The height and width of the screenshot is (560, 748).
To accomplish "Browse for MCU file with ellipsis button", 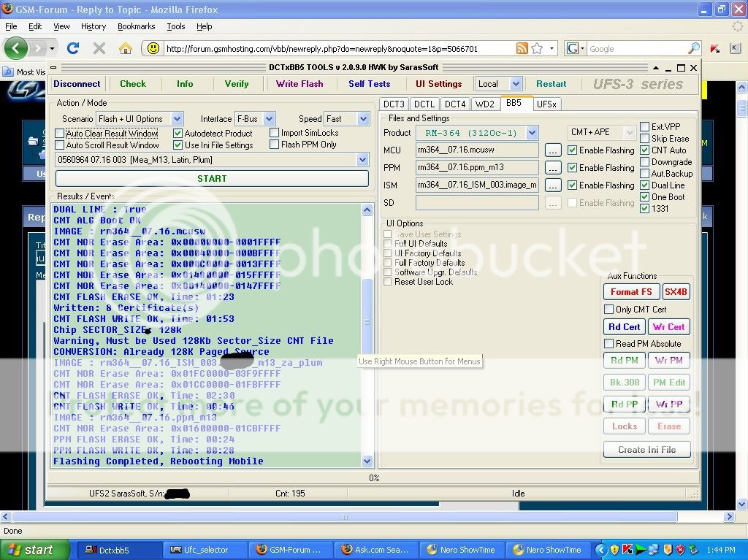I will point(553,150).
